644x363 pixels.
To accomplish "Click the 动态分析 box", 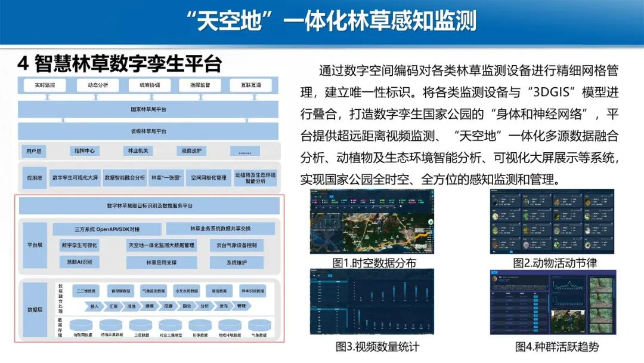I will point(98,85).
